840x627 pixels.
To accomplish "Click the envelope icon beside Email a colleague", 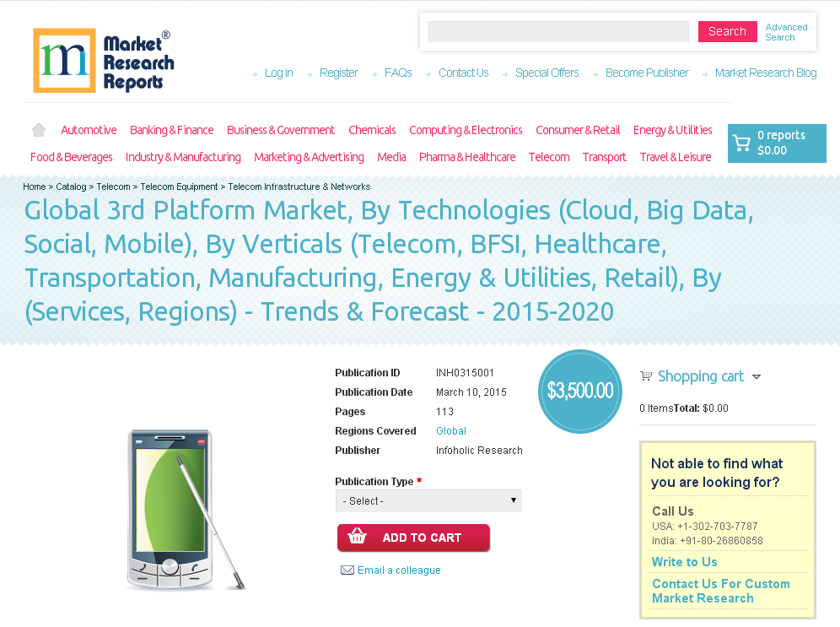I will pyautogui.click(x=347, y=570).
